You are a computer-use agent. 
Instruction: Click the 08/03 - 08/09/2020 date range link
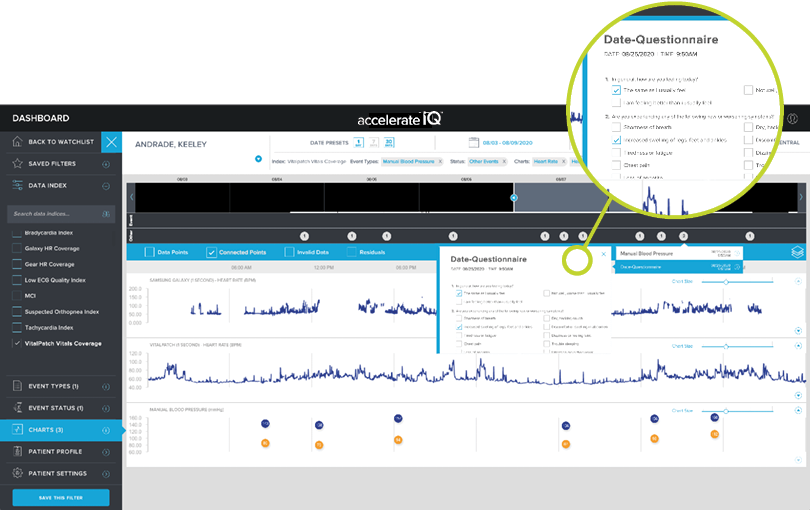pyautogui.click(x=507, y=143)
